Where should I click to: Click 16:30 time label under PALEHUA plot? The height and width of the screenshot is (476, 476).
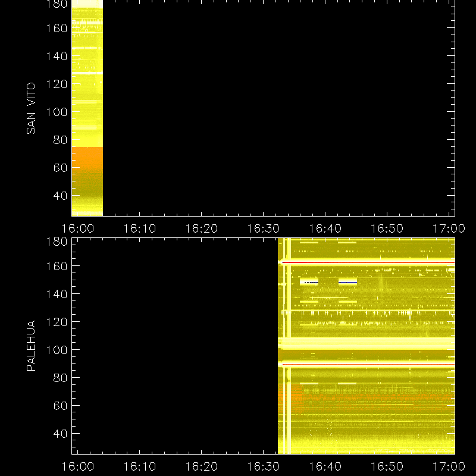[263, 466]
